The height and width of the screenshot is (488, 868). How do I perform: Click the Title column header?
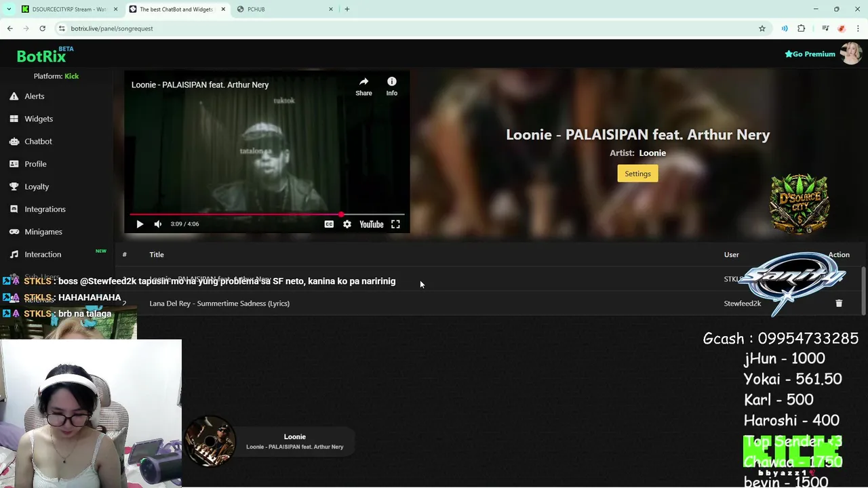pos(157,255)
